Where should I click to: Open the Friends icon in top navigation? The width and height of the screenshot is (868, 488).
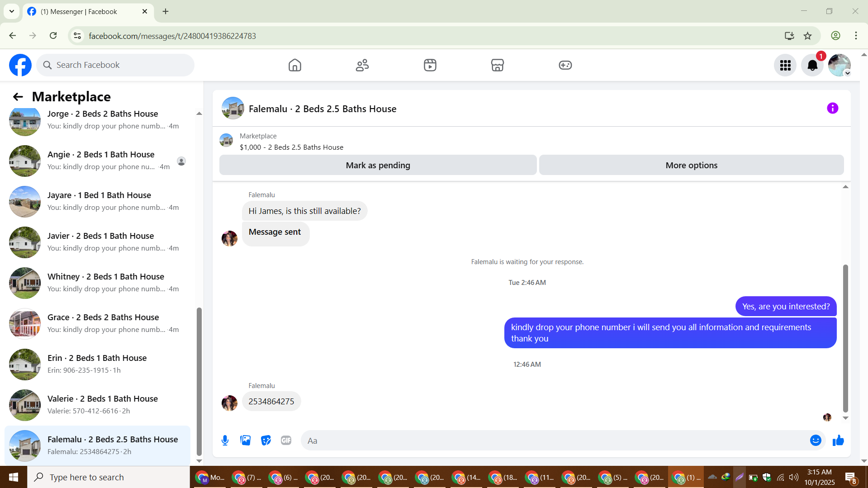[362, 65]
